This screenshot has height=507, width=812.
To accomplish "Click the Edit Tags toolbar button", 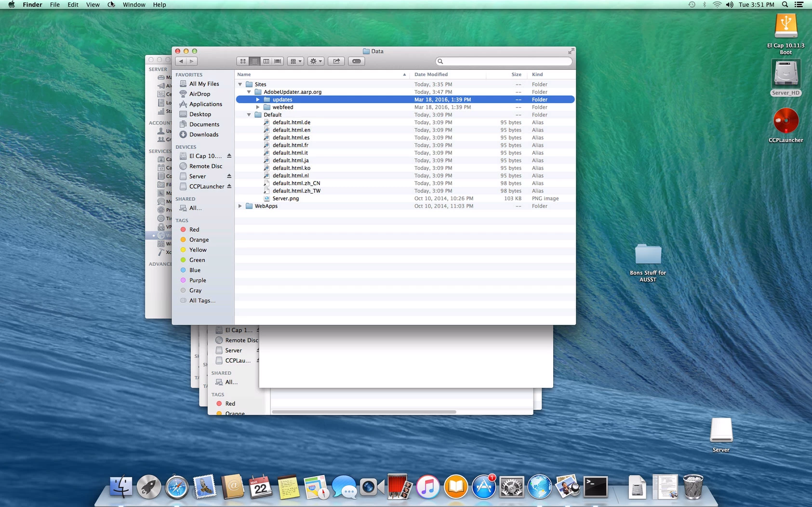I will pyautogui.click(x=357, y=61).
